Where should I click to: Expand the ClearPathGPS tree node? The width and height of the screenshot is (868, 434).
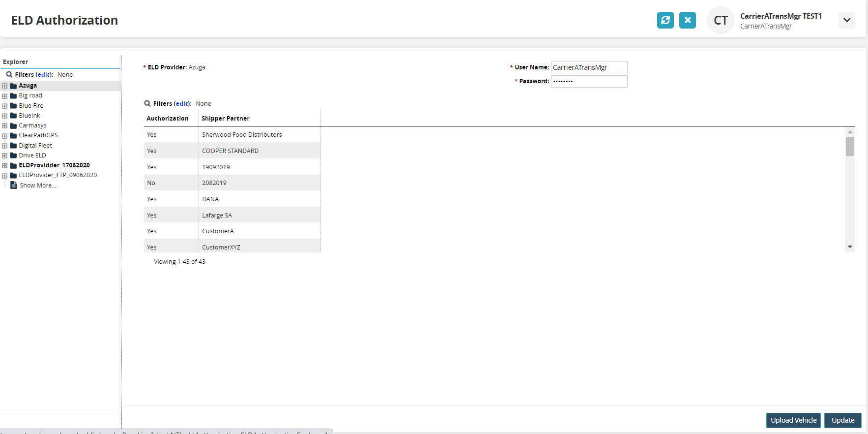point(5,136)
